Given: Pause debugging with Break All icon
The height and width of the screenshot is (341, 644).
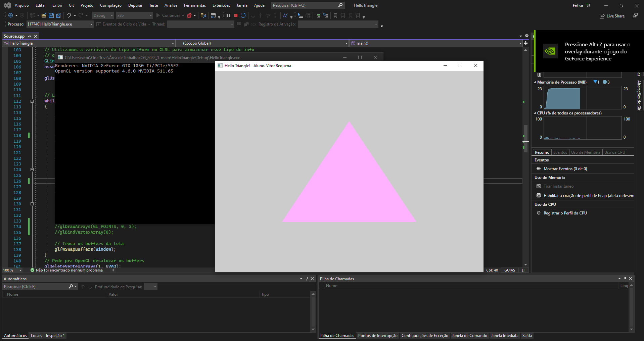Looking at the screenshot, I should [x=228, y=15].
